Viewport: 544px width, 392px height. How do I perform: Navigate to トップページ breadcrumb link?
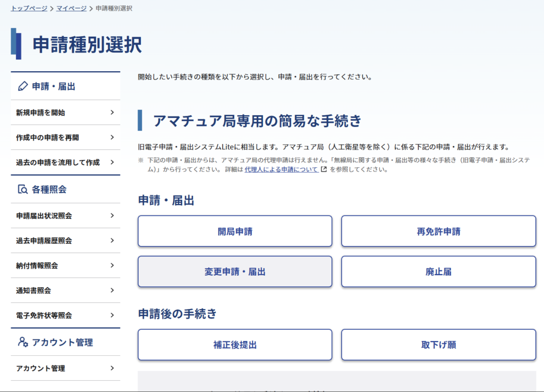(29, 8)
